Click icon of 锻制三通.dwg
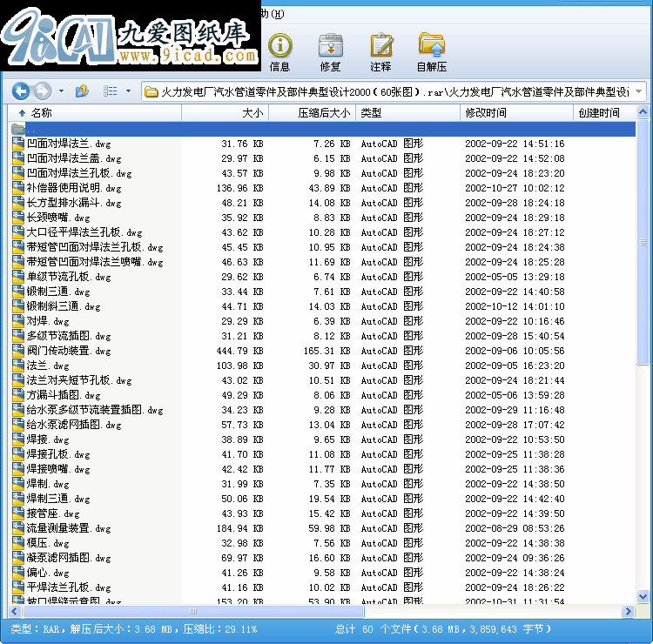 click(18, 292)
